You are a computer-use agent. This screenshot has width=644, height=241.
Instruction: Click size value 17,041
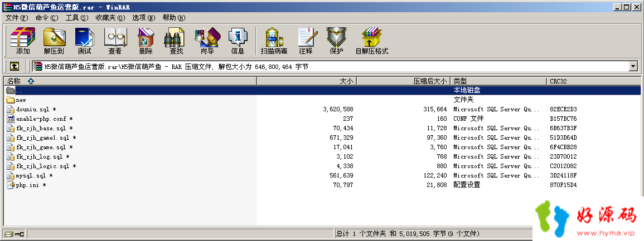tap(343, 147)
